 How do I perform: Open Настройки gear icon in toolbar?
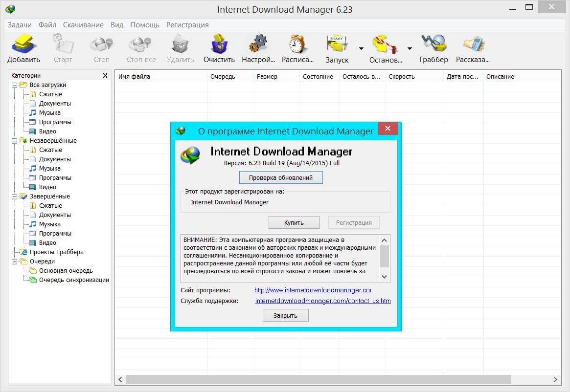coord(258,44)
